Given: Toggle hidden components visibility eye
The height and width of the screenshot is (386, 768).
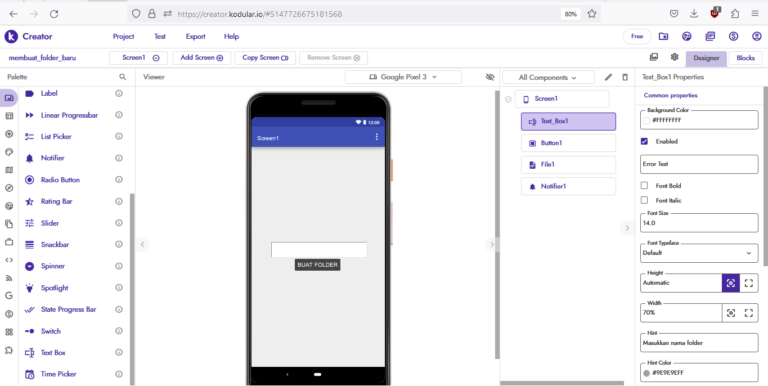Looking at the screenshot, I should (490, 77).
